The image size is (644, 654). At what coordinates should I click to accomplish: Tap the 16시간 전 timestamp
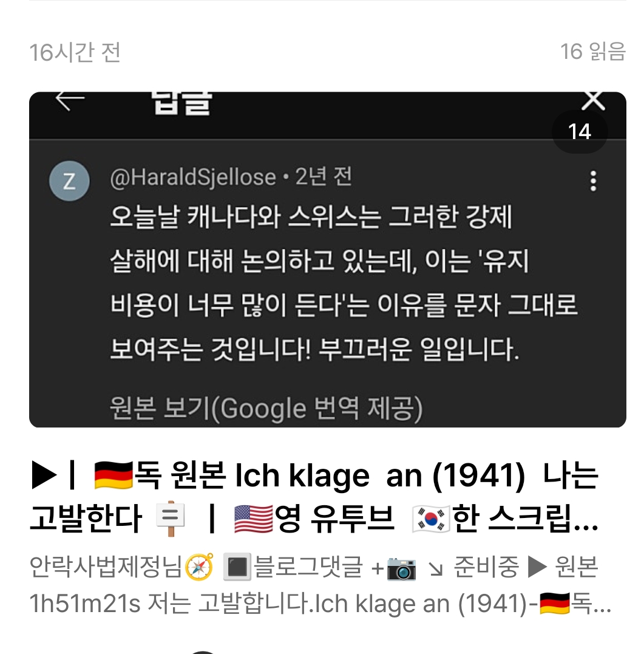pos(75,53)
